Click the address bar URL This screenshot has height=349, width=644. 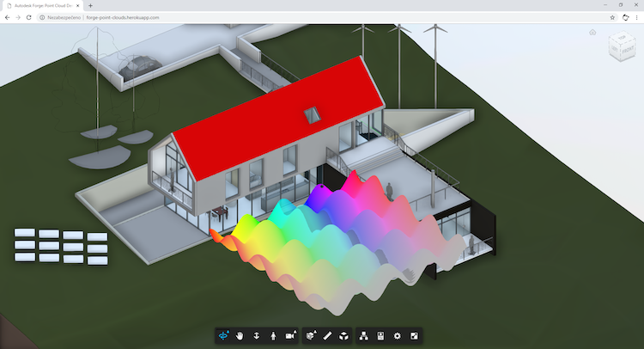click(x=123, y=18)
